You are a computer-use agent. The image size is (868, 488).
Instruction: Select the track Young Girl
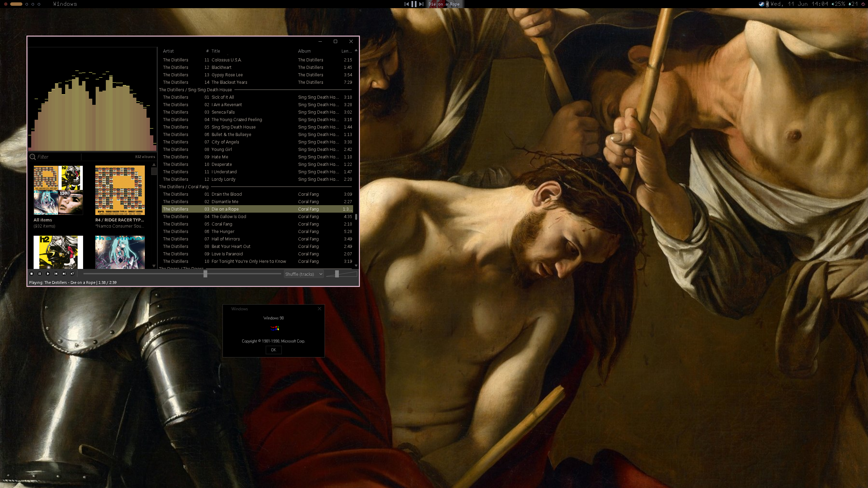[x=257, y=150]
